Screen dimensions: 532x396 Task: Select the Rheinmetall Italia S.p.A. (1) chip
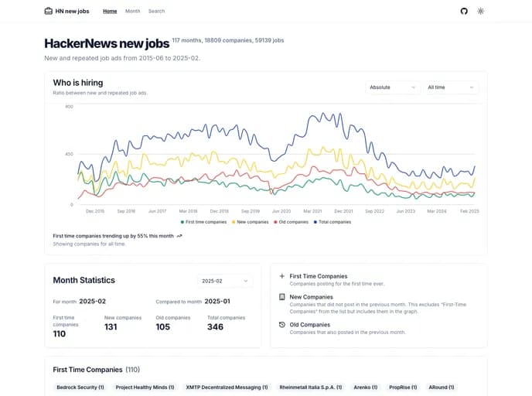point(311,387)
